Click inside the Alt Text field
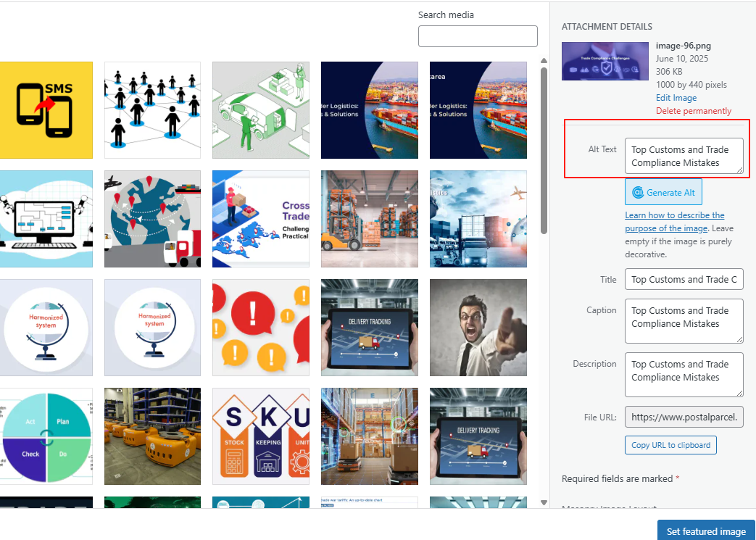This screenshot has width=756, height=540. (x=684, y=156)
